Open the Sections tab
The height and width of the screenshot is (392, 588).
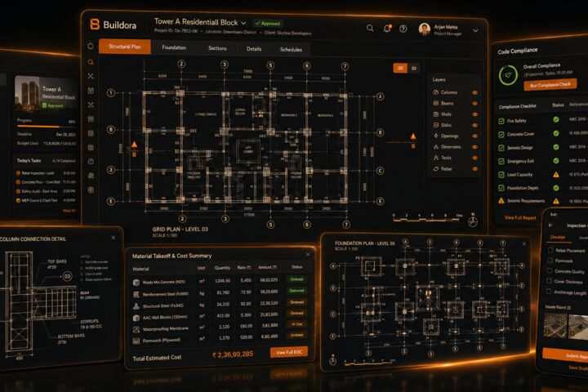[x=217, y=48]
